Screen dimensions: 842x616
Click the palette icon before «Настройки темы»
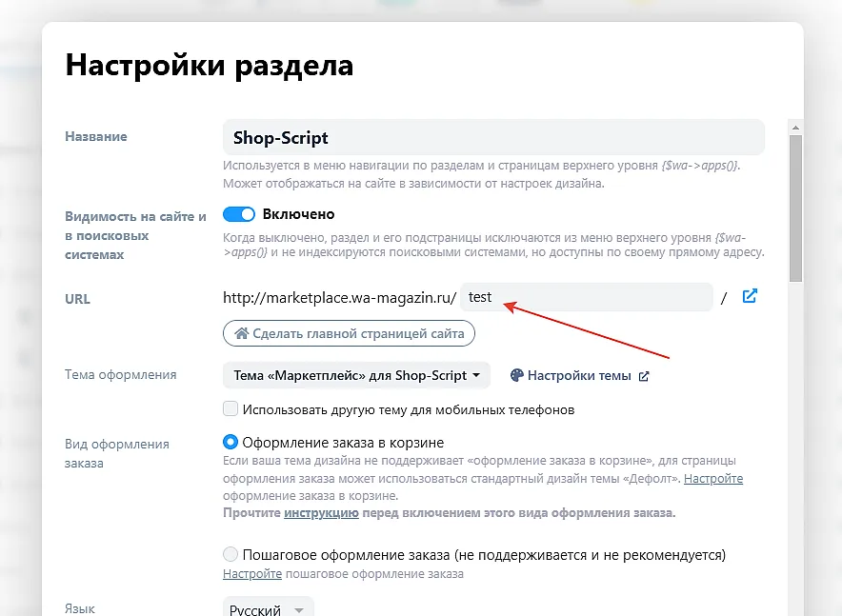(515, 375)
